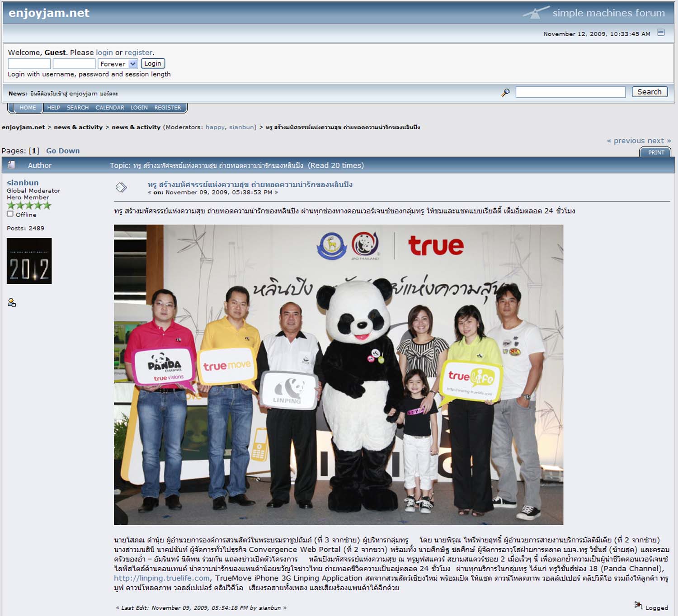Image resolution: width=678 pixels, height=616 pixels.
Task: Click sianbun's 2012 avatar image
Action: coord(29,261)
